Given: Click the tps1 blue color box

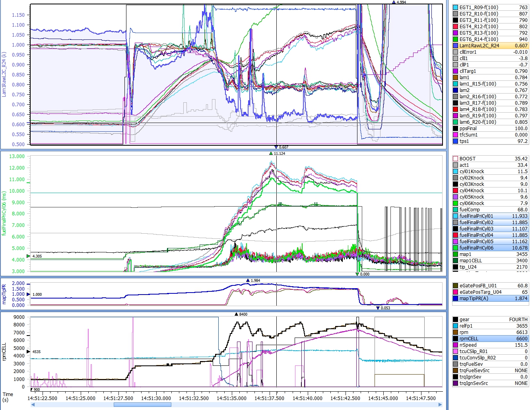Looking at the screenshot, I should point(455,141).
